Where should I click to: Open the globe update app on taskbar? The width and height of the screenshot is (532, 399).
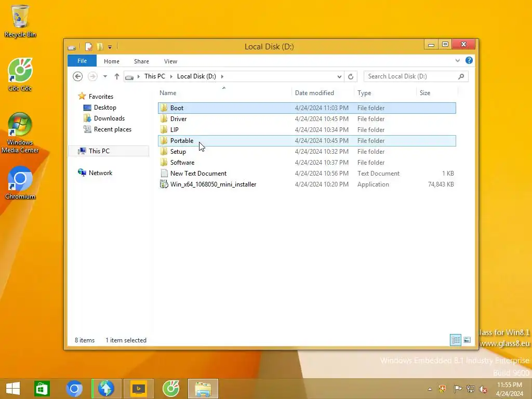106,389
